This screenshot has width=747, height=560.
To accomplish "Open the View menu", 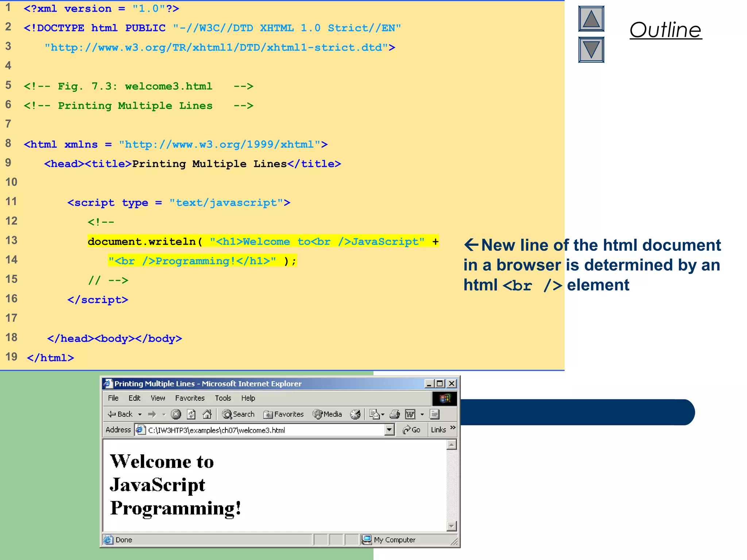I will tap(158, 398).
